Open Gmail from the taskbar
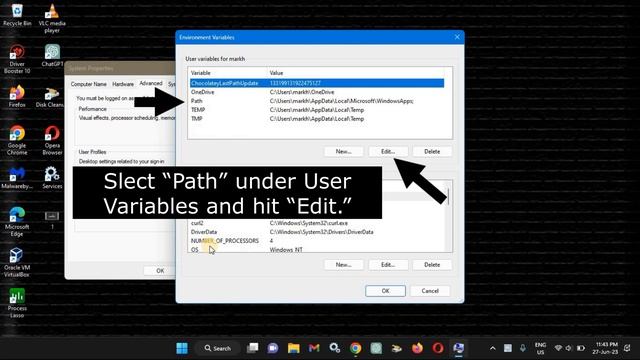 314,348
